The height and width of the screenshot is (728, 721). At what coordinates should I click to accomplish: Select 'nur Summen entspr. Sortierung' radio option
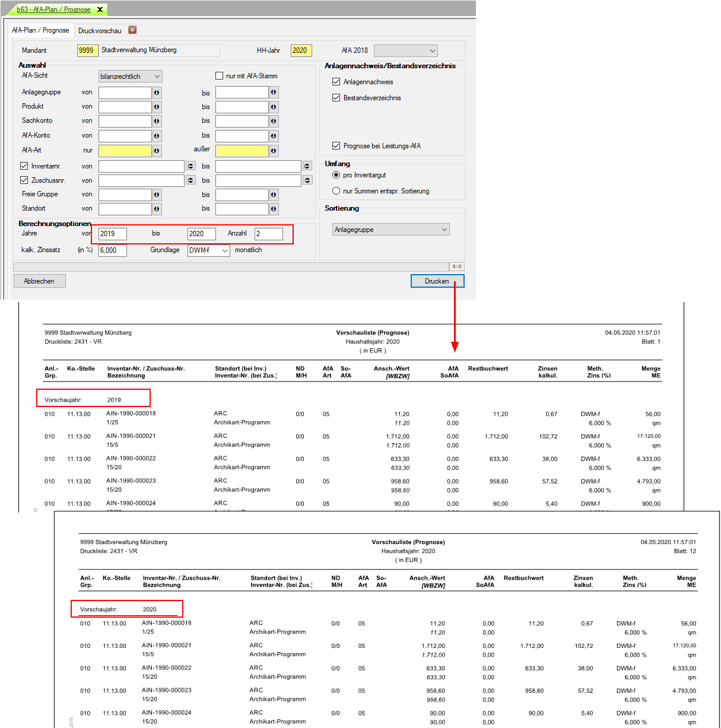336,191
